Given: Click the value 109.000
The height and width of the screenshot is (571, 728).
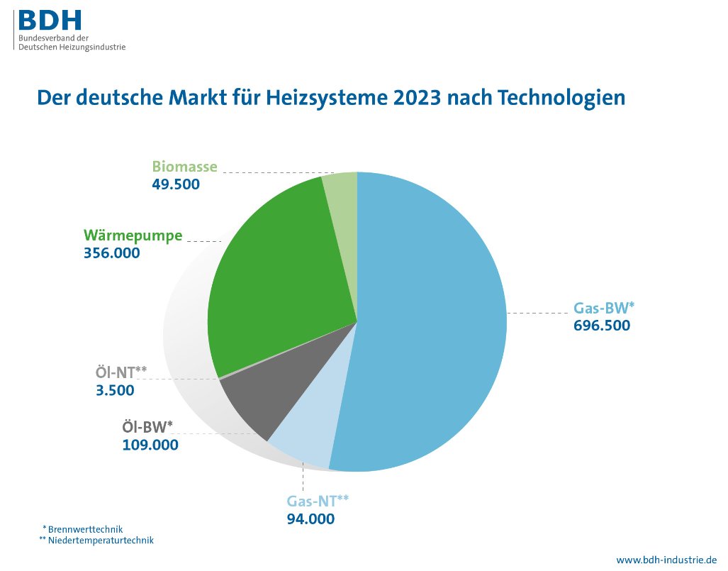Looking at the screenshot, I should [x=150, y=445].
